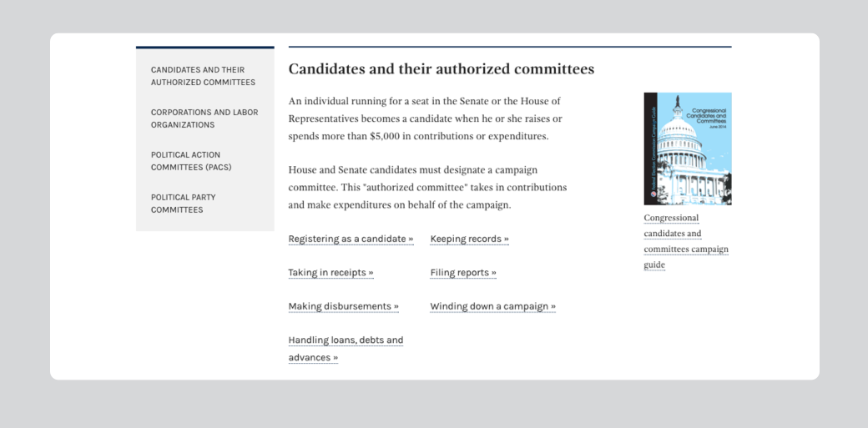Open Candidates and Their Authorized Committees sidebar item
The image size is (868, 428).
[x=203, y=76]
